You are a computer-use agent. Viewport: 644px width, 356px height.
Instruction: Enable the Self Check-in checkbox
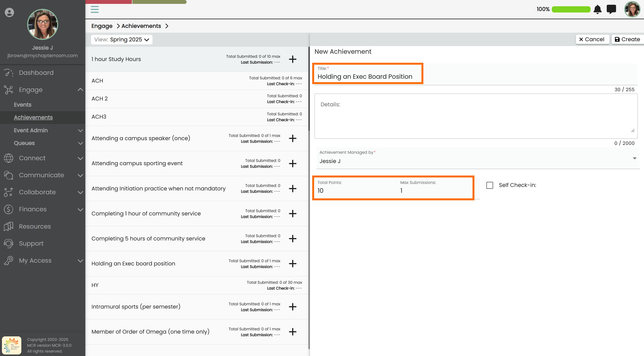(x=490, y=185)
